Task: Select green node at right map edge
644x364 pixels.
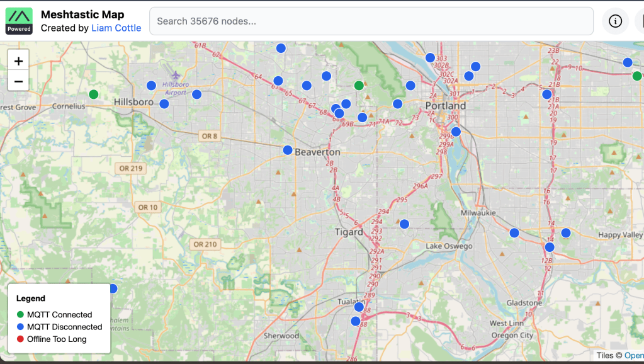Action: [x=637, y=76]
